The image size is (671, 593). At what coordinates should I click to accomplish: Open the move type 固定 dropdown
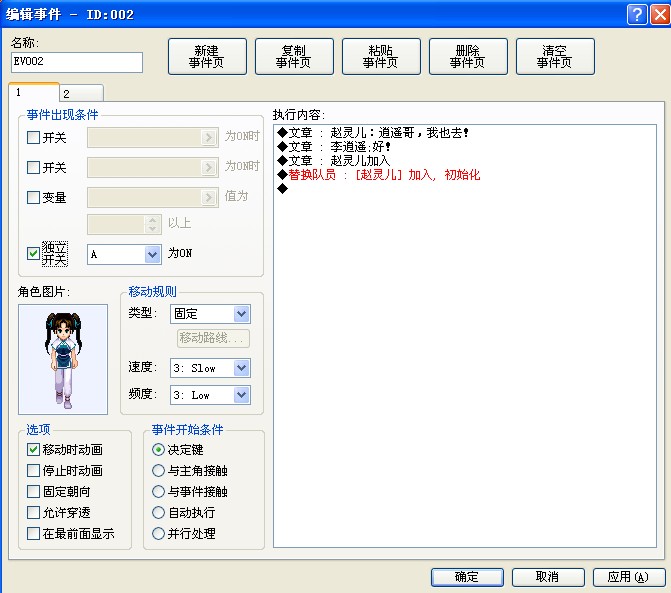click(x=241, y=314)
